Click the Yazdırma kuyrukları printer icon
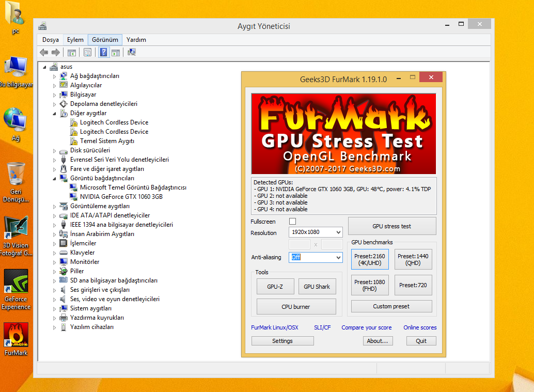The height and width of the screenshot is (392, 534). tap(64, 318)
